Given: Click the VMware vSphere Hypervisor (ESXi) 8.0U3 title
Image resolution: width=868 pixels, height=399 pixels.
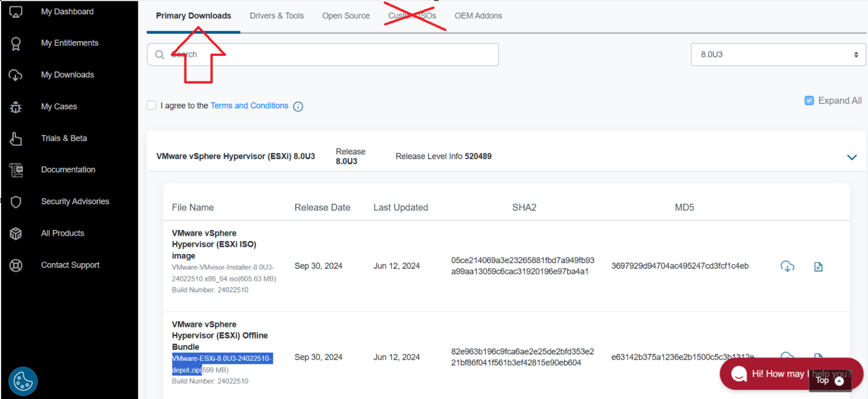Looking at the screenshot, I should click(236, 156).
